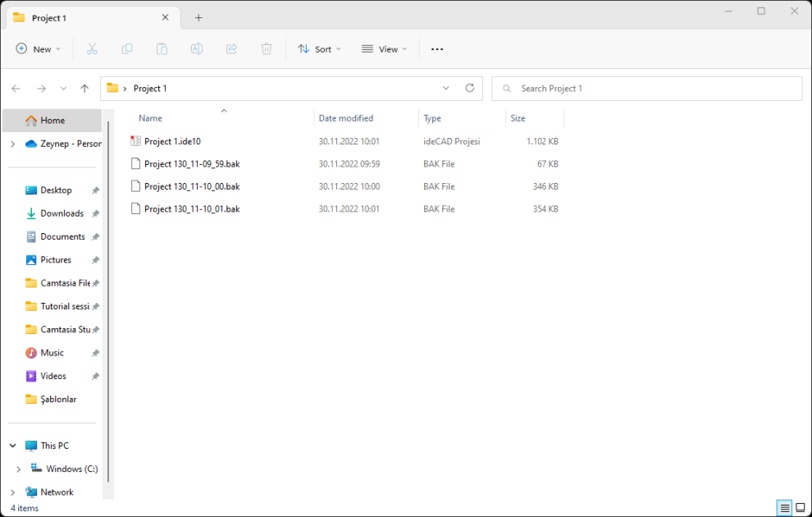
Task: Add a new File Explorer tab
Action: 198,17
